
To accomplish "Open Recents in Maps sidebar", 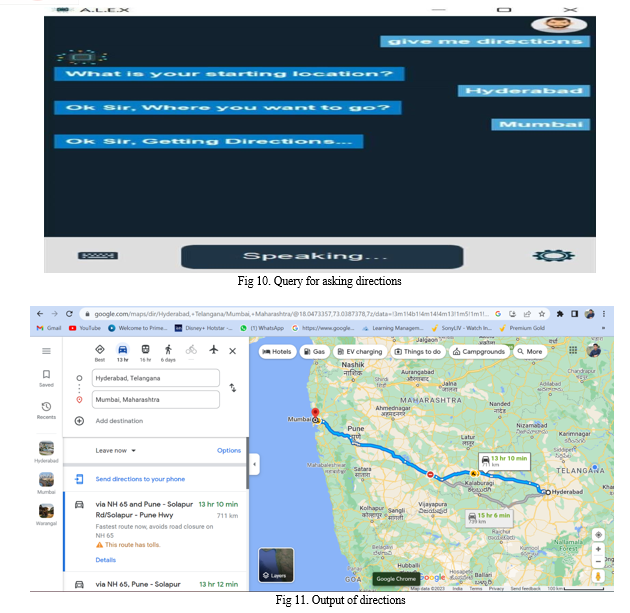I will (46, 411).
